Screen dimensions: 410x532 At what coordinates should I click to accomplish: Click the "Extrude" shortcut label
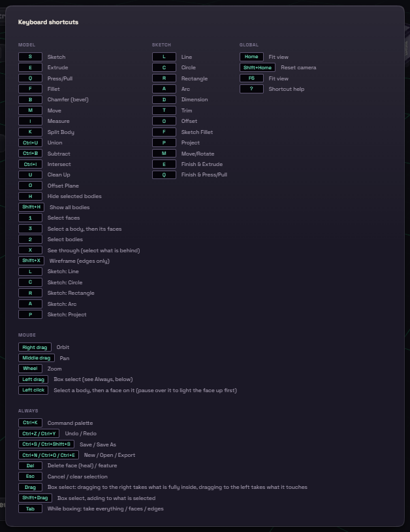click(57, 67)
